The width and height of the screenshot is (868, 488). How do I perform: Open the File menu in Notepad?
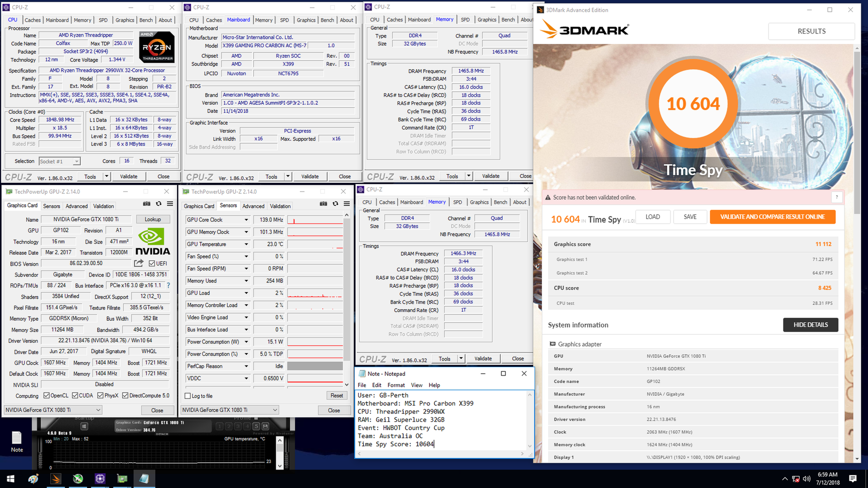[x=362, y=385]
